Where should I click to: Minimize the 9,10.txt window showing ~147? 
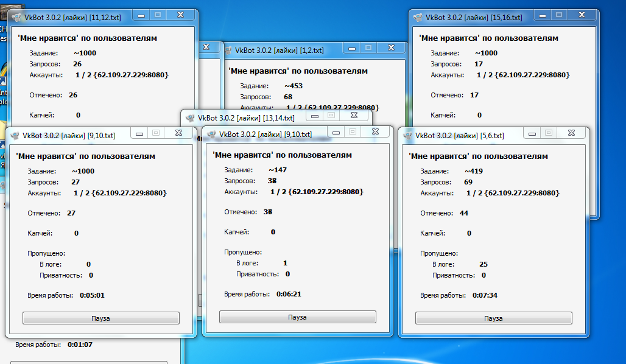point(336,132)
